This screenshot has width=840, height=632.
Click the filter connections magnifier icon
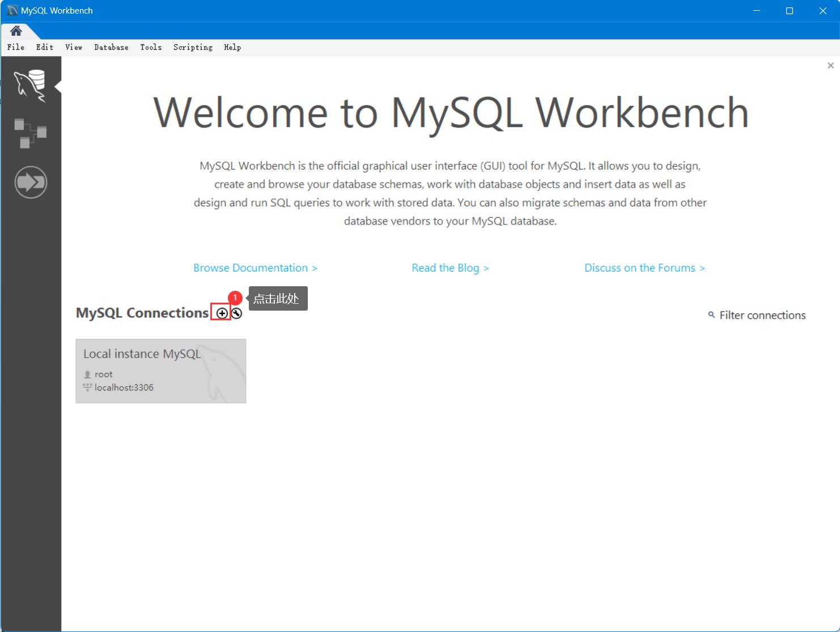click(x=711, y=315)
